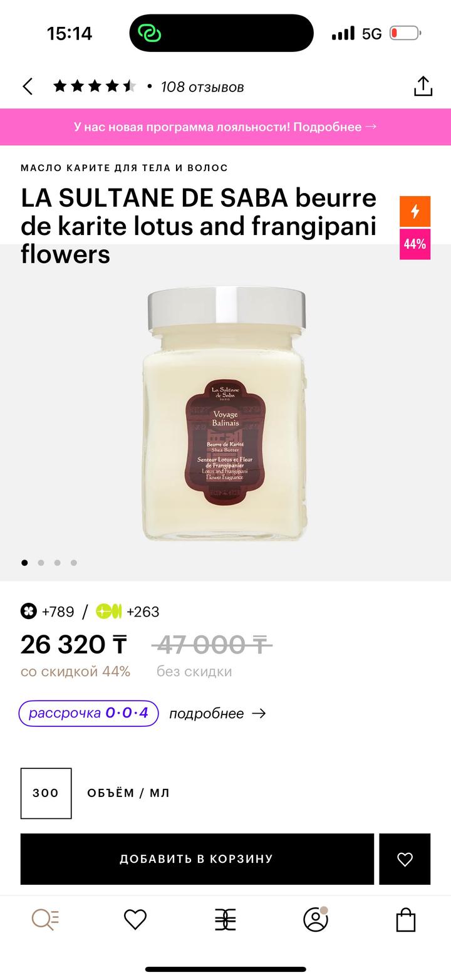The width and height of the screenshot is (451, 980).
Task: Open the share icon
Action: pyautogui.click(x=423, y=86)
